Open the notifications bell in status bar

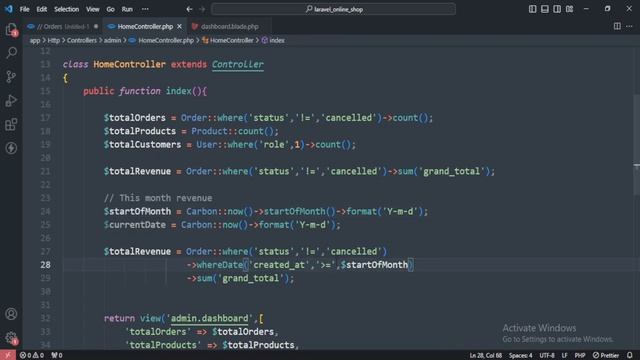(x=629, y=355)
